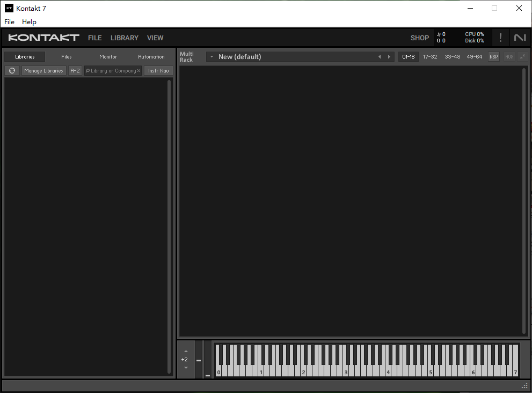Open the New (default) multi dropdown arrow
The width and height of the screenshot is (532, 393).
(x=212, y=57)
